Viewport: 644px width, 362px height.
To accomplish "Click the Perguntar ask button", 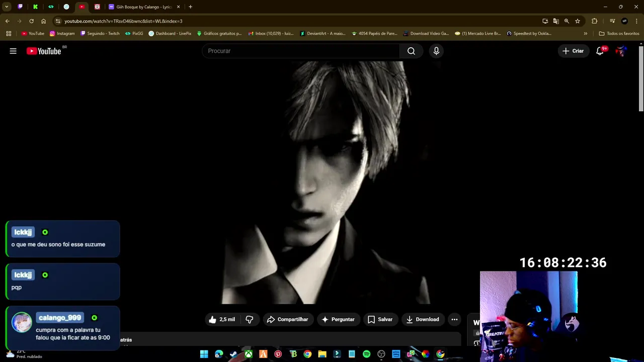I will click(x=338, y=319).
